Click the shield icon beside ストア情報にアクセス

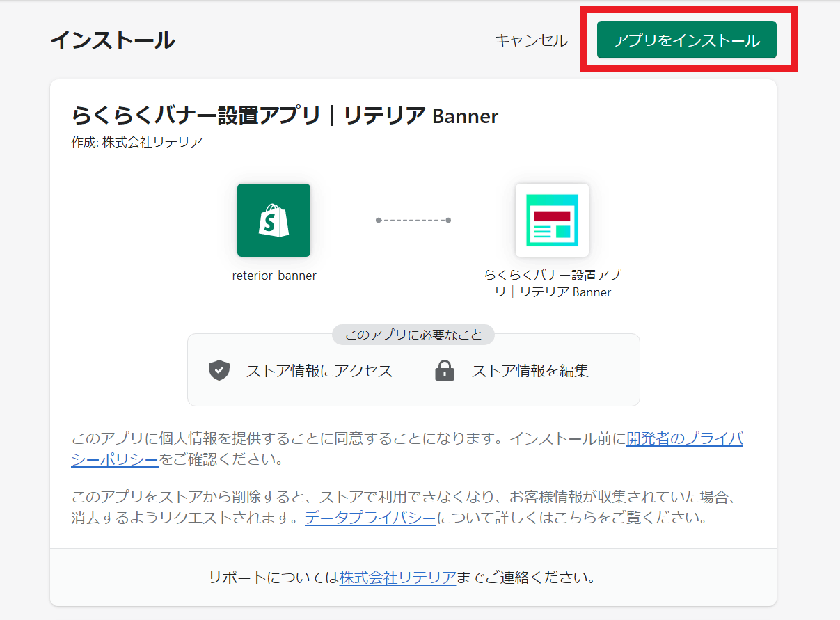(x=219, y=370)
